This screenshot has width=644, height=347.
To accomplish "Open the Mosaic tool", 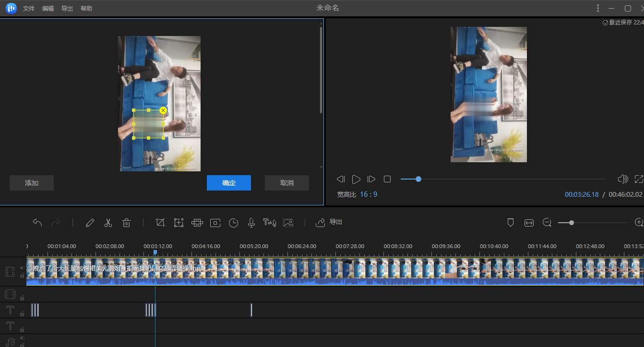I will click(197, 222).
